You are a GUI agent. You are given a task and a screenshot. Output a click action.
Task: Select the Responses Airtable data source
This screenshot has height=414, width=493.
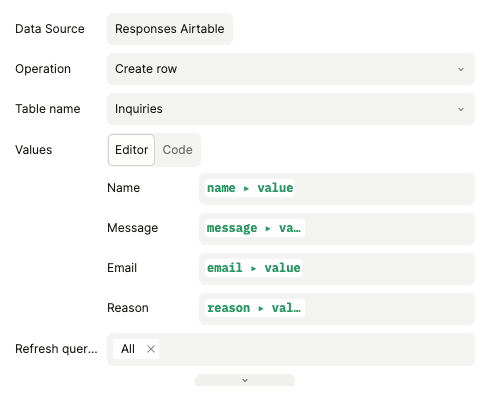[x=170, y=29]
